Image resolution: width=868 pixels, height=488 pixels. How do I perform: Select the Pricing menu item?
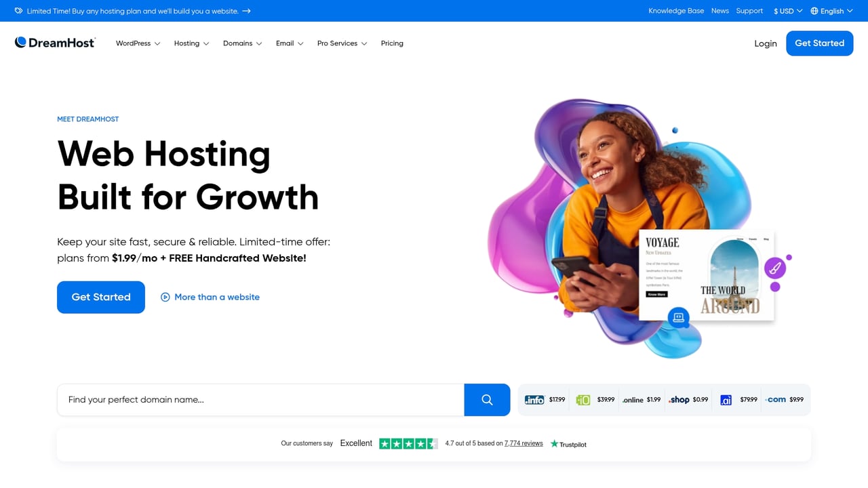pyautogui.click(x=392, y=43)
